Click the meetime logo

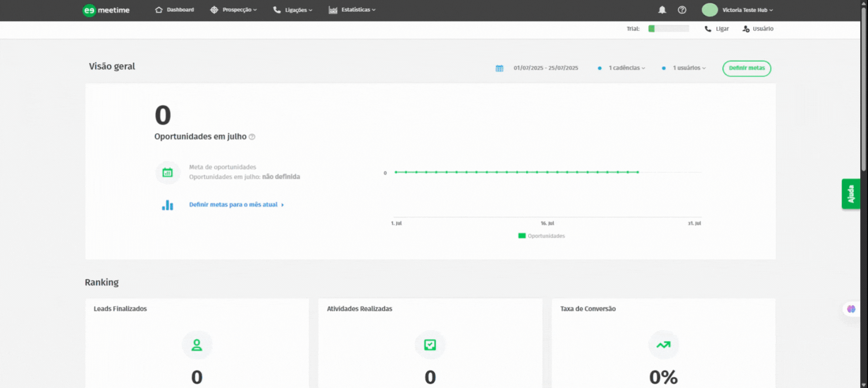pos(106,10)
